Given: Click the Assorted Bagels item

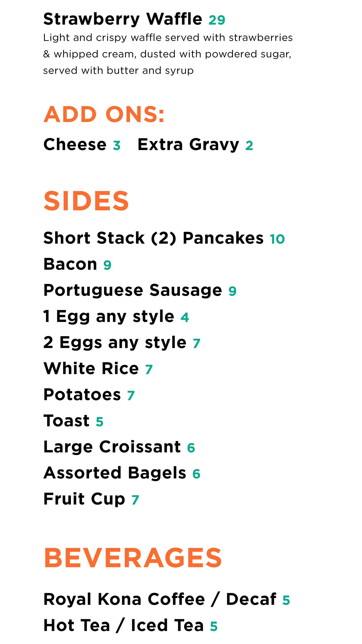Looking at the screenshot, I should click(x=115, y=473).
